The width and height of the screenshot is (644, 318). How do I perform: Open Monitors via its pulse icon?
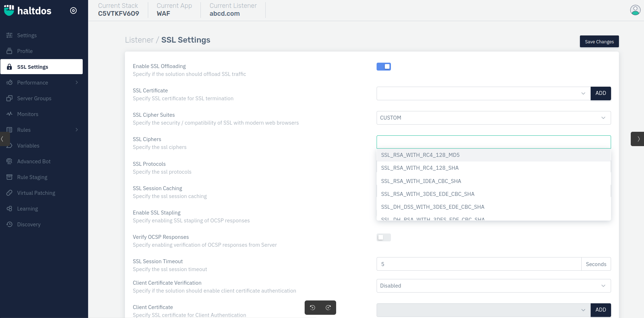click(x=9, y=114)
